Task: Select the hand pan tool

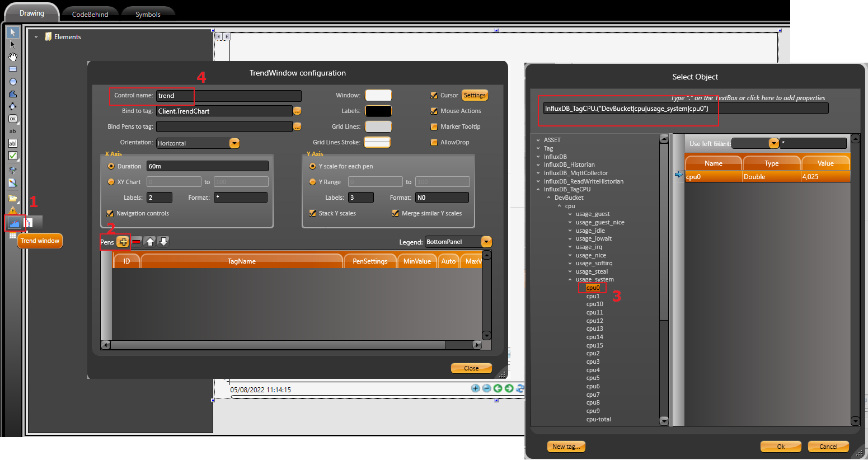Action: (13, 57)
